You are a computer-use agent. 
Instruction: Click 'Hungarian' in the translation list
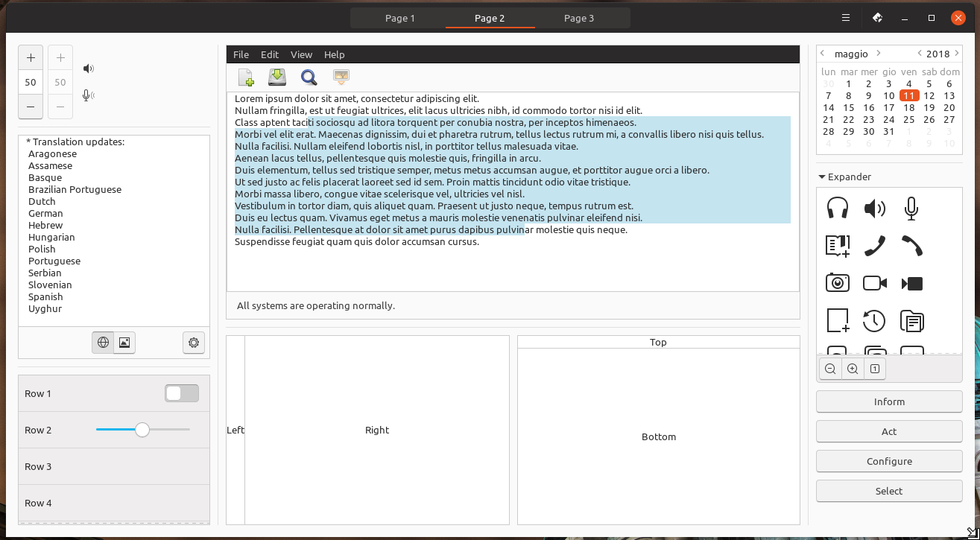51,237
